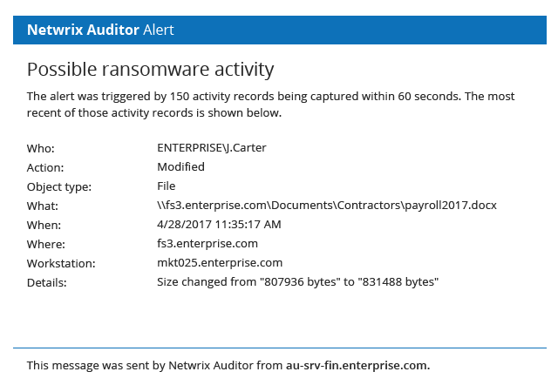Click the Possible ransomware activity title
Screen dimensions: 558x392
[x=151, y=69]
